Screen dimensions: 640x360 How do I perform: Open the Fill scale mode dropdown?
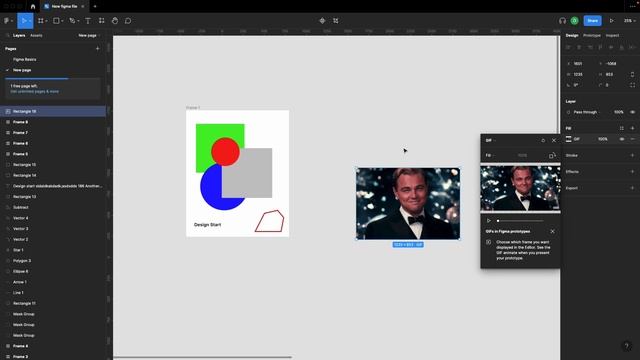pos(489,156)
